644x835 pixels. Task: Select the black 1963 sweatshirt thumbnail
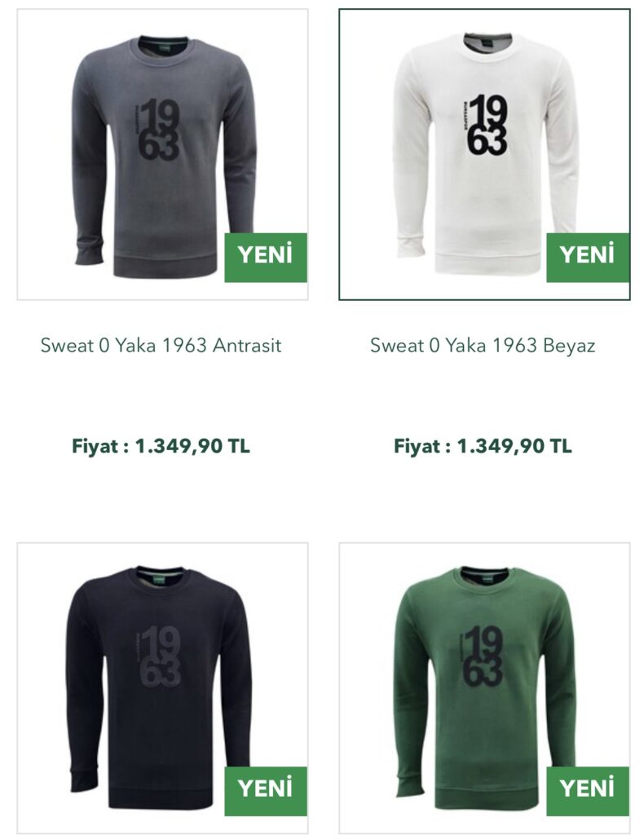[162, 688]
